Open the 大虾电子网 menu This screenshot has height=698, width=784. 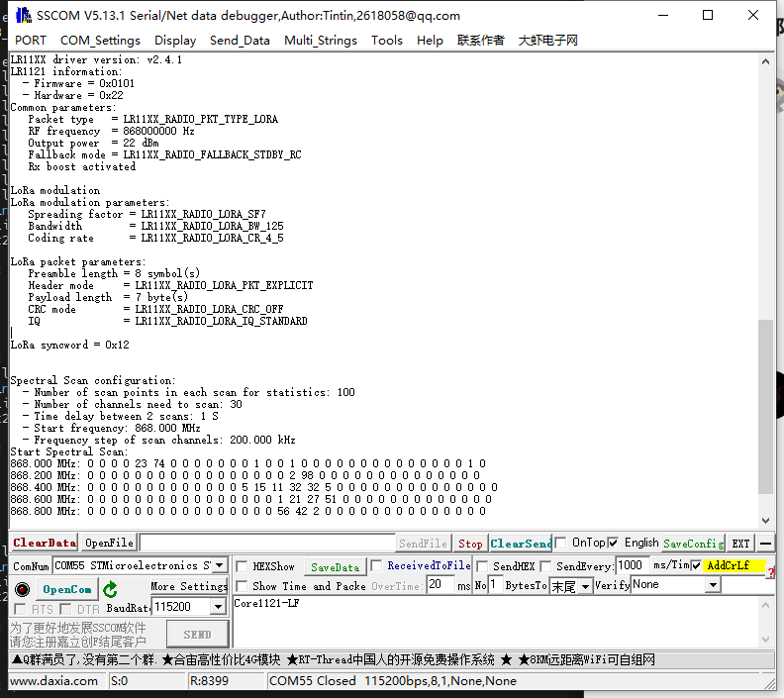tap(548, 40)
